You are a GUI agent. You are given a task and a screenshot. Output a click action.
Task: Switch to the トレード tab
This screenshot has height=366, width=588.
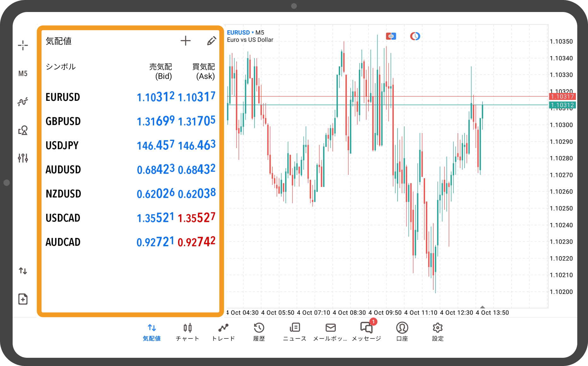pyautogui.click(x=223, y=332)
